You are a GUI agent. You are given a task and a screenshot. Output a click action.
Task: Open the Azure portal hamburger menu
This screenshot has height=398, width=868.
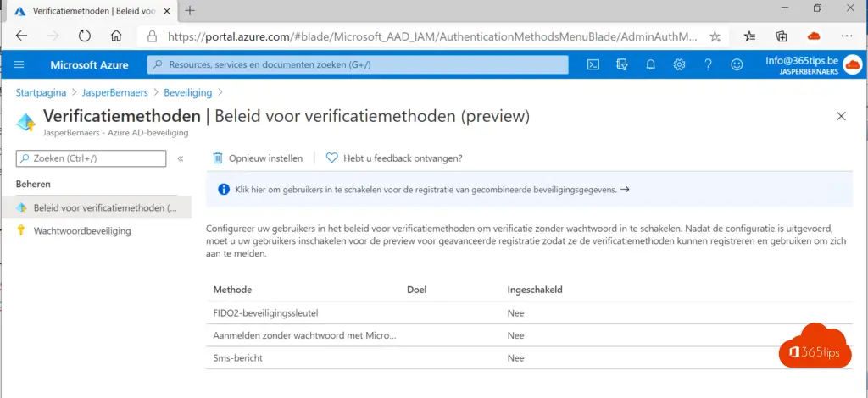click(x=19, y=64)
